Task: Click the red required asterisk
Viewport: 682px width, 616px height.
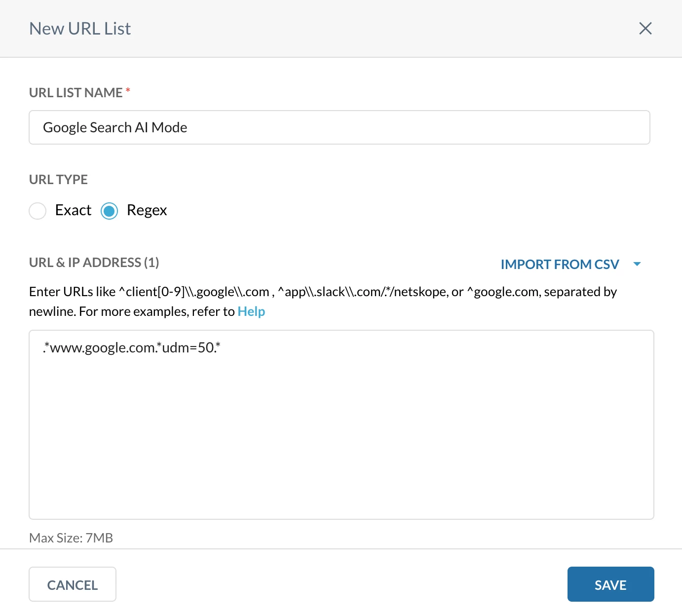Action: 128,91
